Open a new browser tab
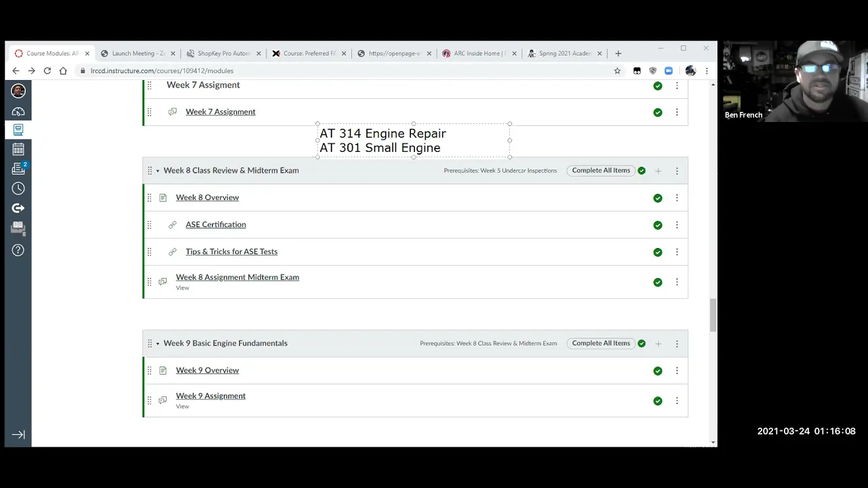Screen dimensions: 868x488 point(618,53)
